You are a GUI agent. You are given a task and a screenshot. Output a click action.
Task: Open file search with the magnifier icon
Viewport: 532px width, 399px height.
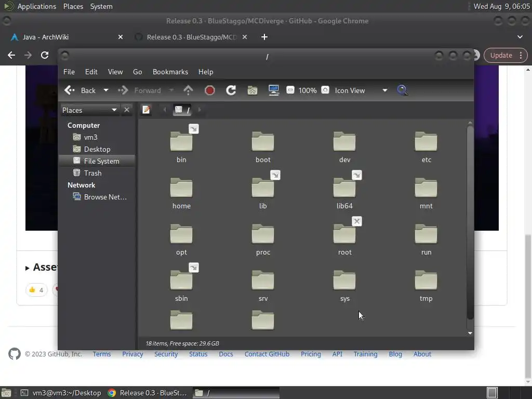click(402, 90)
